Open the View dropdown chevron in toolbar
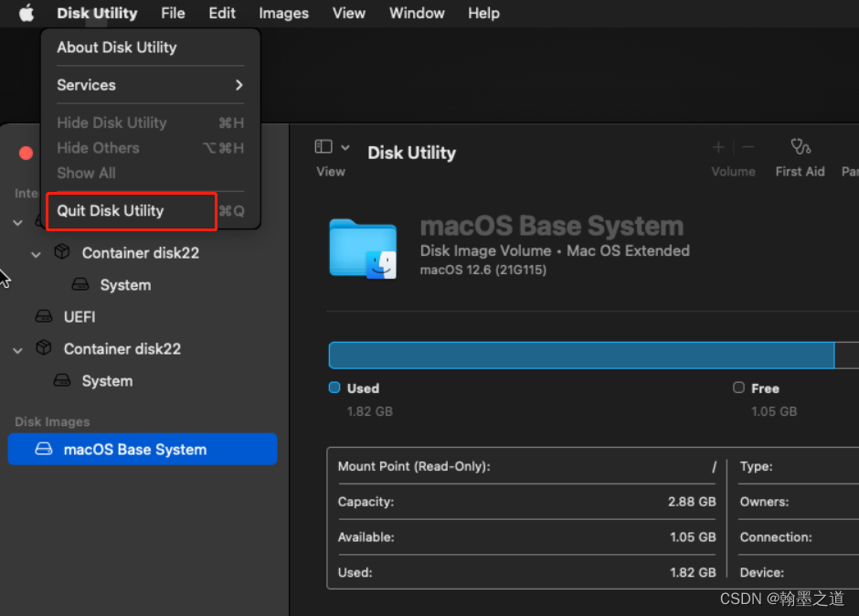Viewport: 859px width, 616px height. click(345, 147)
